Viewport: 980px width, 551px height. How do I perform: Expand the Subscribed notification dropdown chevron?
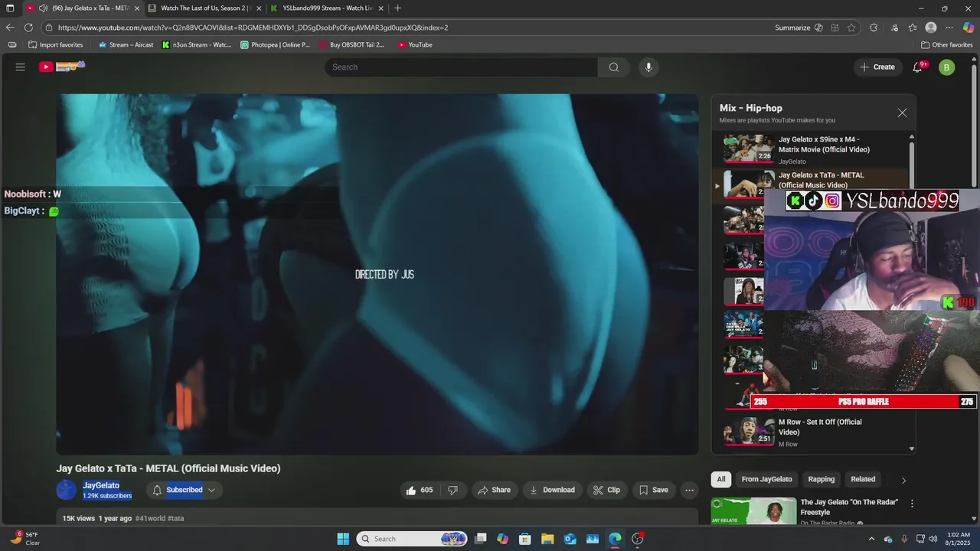(212, 490)
